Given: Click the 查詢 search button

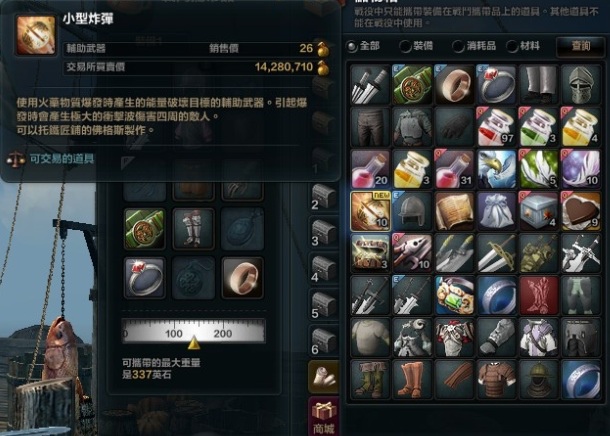Looking at the screenshot, I should 580,46.
